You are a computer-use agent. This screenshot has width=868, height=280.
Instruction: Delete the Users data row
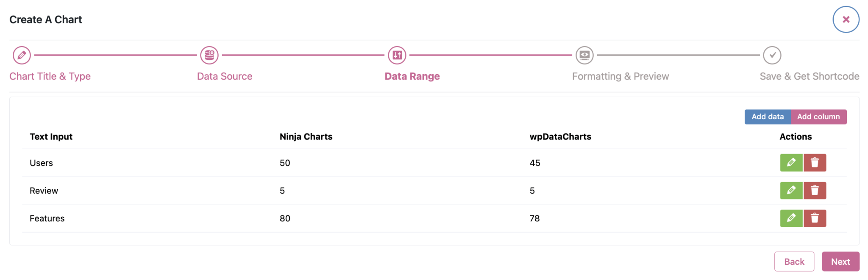tap(815, 162)
